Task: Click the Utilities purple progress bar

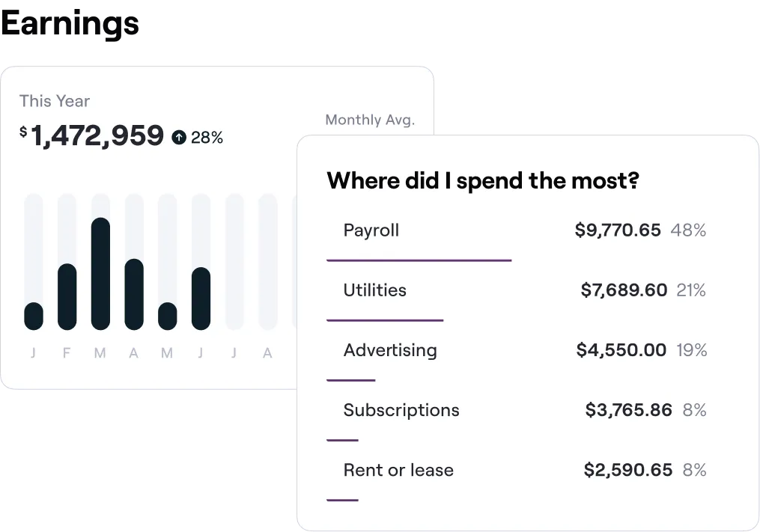Action: click(385, 320)
